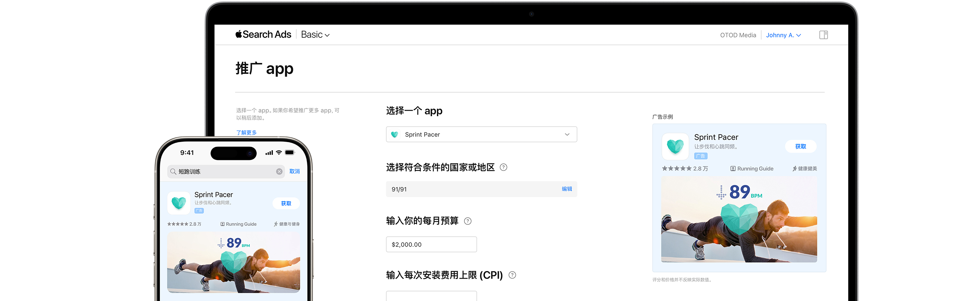Open the 了解更多 link

(x=246, y=132)
